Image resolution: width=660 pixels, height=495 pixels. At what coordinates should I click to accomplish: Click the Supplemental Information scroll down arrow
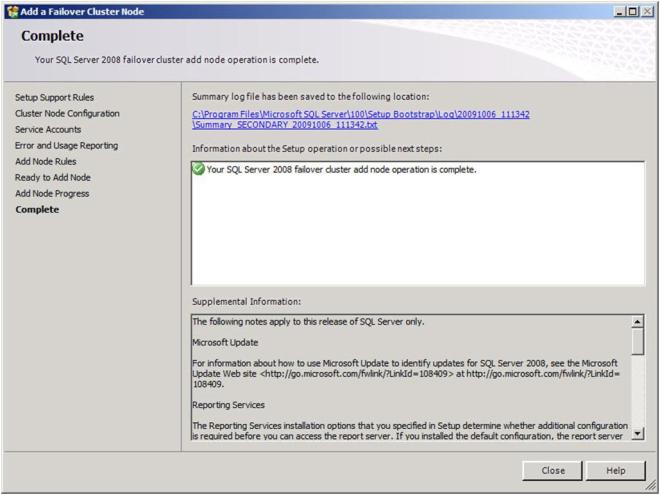[x=638, y=433]
